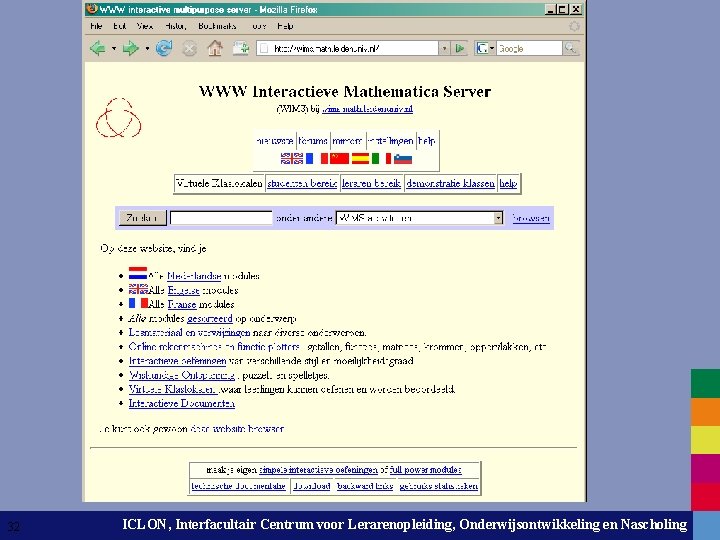The image size is (720, 540).
Task: Open the technische documentatie link
Action: point(238,485)
